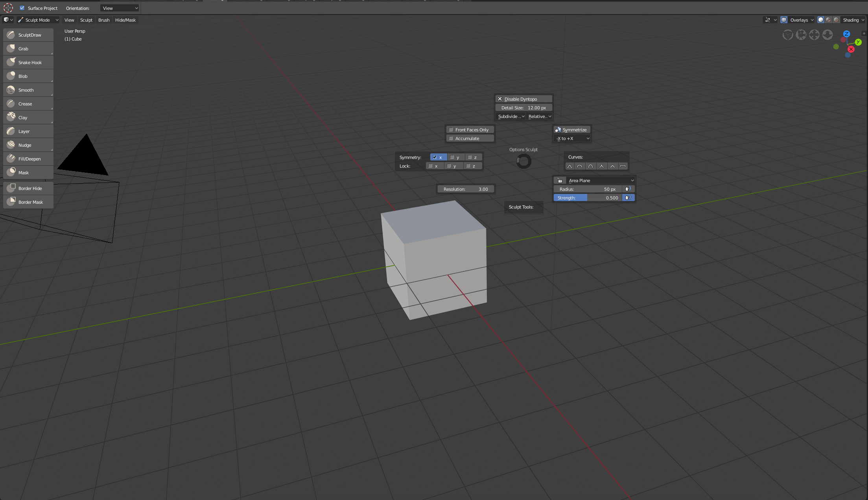Open the Area Plane dropdown
868x500 pixels.
coord(600,181)
